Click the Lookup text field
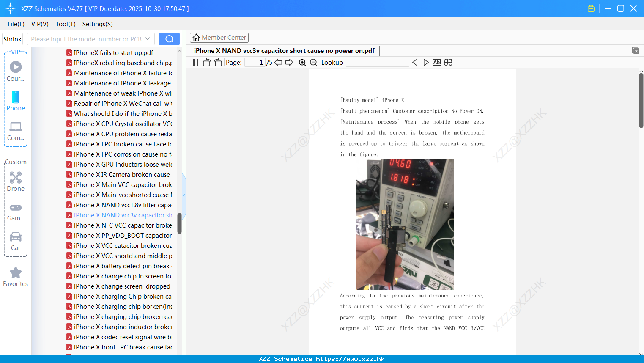 (x=377, y=62)
